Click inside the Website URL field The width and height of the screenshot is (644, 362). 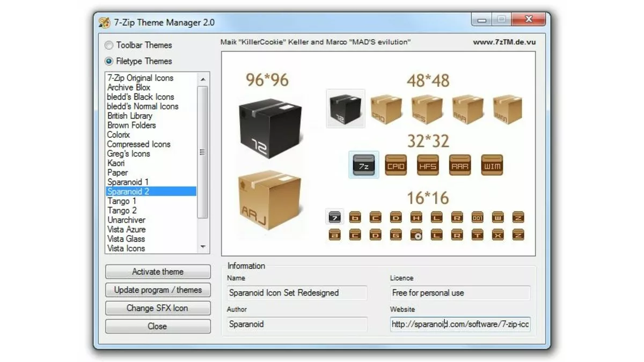(x=460, y=324)
